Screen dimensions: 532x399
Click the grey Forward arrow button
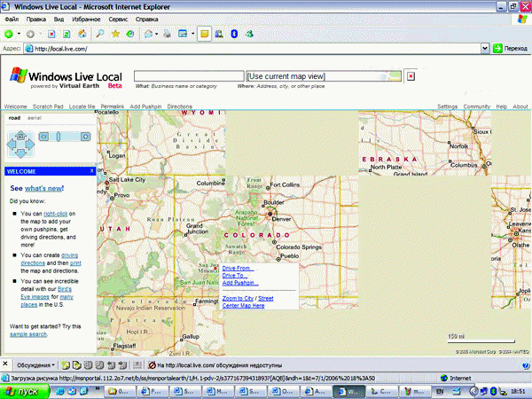(30, 34)
